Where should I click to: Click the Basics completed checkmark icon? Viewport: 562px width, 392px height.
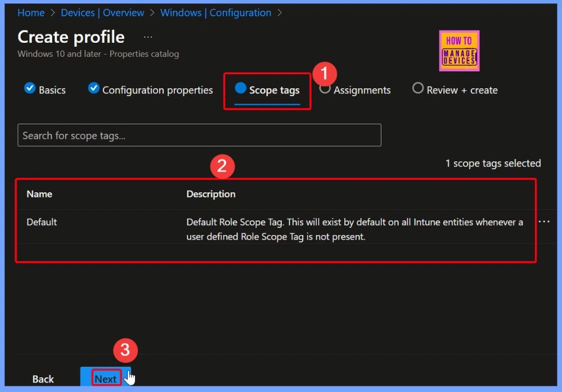tap(30, 88)
